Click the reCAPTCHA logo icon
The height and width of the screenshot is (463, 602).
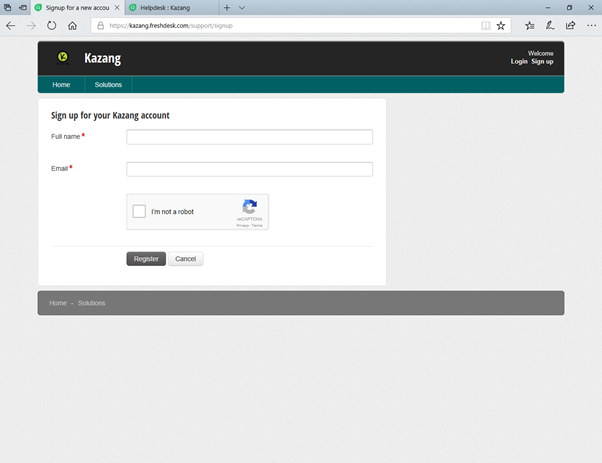click(x=250, y=207)
